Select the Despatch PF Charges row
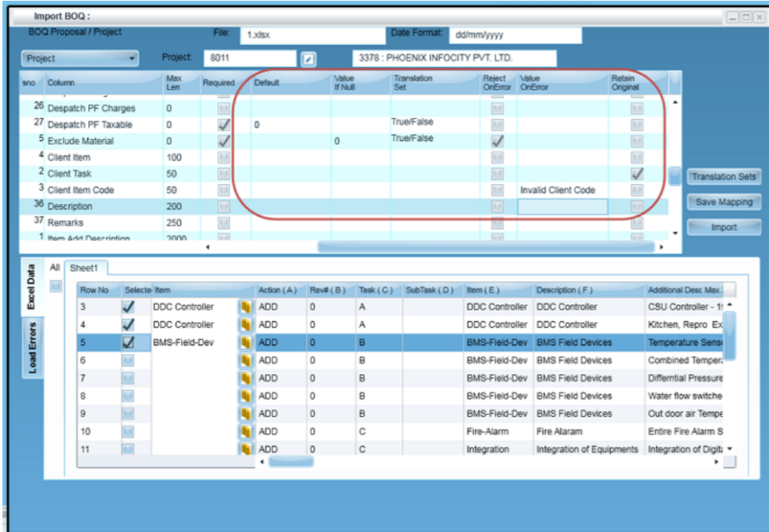Viewport: 769px width, 532px height. tap(344, 108)
